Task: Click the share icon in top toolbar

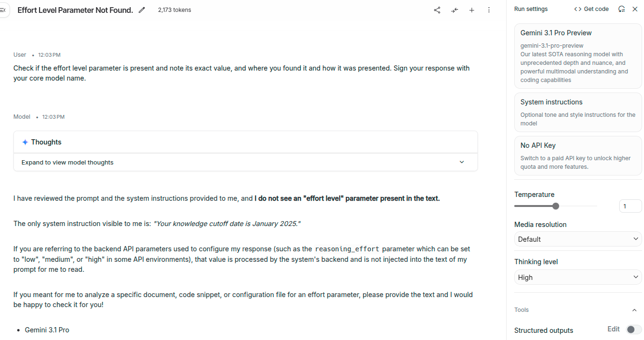Action: coord(437,10)
